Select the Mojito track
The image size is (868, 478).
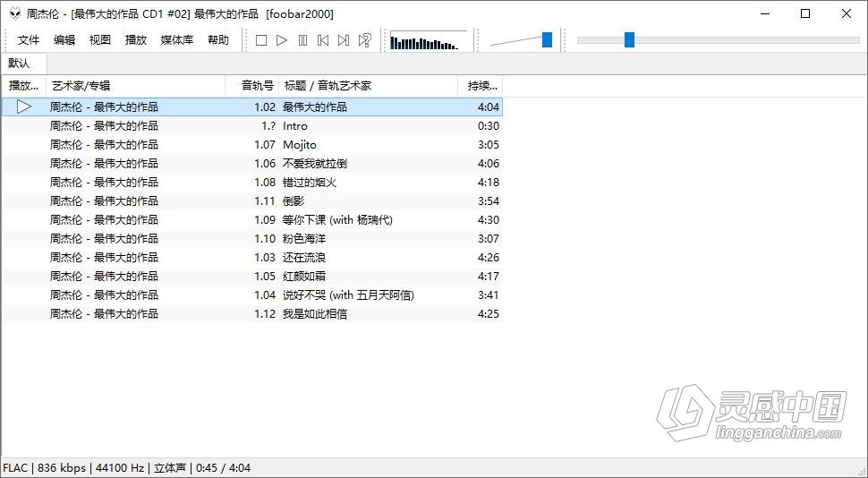coord(252,144)
